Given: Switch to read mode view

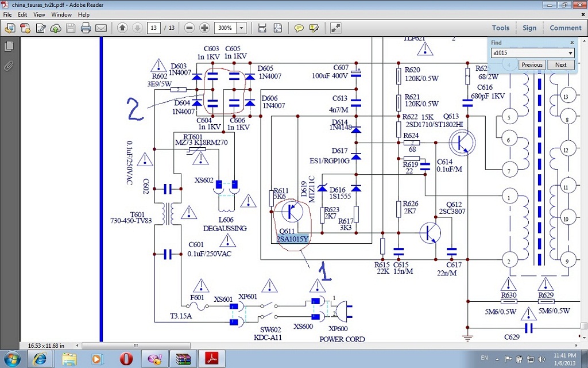Looking at the screenshot, I should point(336,28).
